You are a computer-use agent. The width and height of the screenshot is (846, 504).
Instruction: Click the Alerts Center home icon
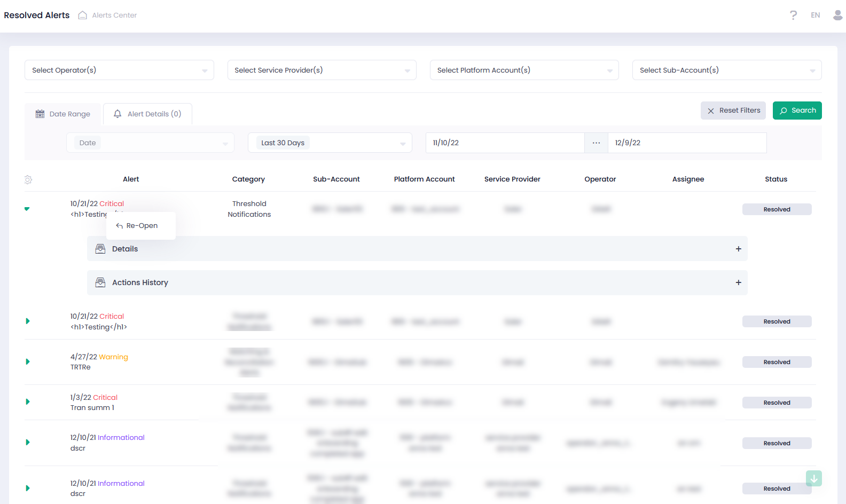pos(82,15)
